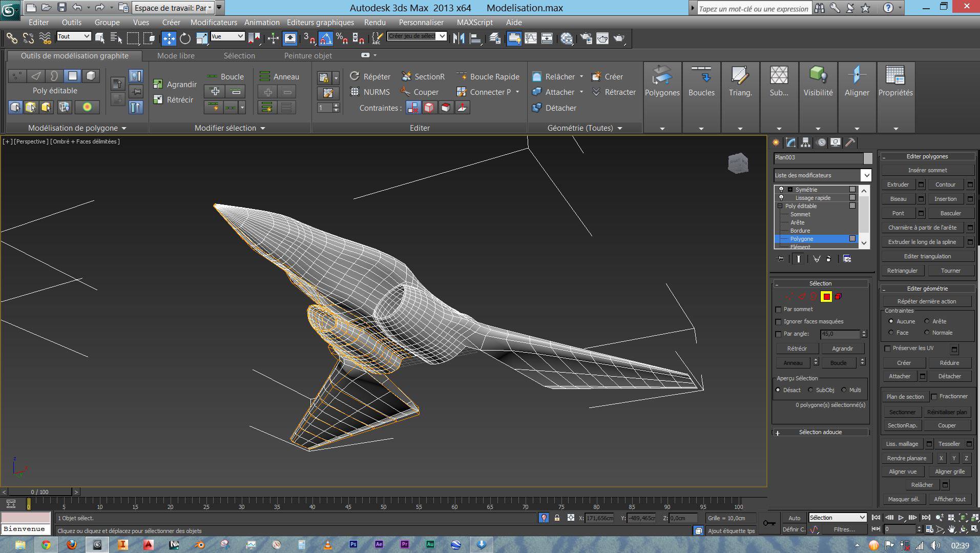Click the Plan003 object color swatch
This screenshot has height=553, width=980.
pos(867,158)
